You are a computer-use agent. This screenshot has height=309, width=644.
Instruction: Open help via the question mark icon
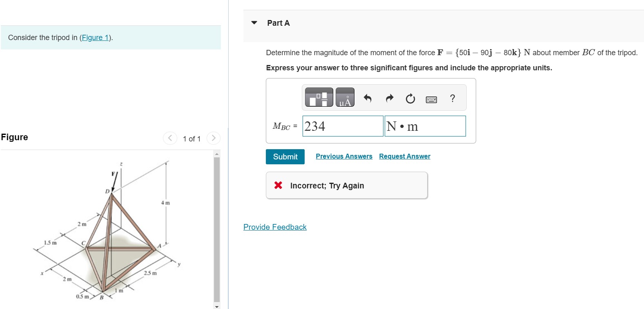coord(452,98)
